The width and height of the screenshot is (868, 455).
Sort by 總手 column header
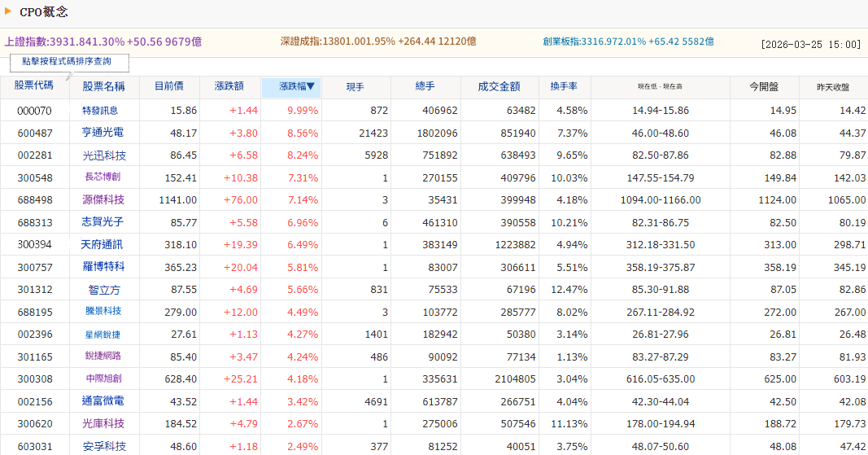[x=425, y=86]
